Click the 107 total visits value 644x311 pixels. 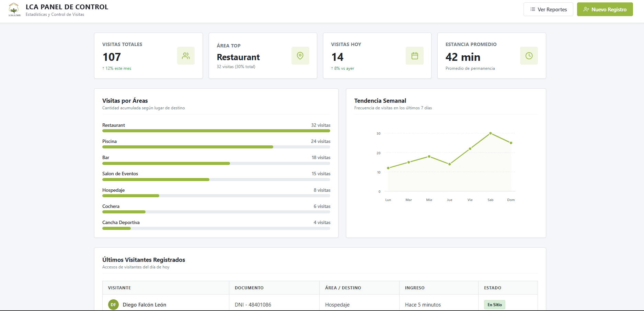112,57
